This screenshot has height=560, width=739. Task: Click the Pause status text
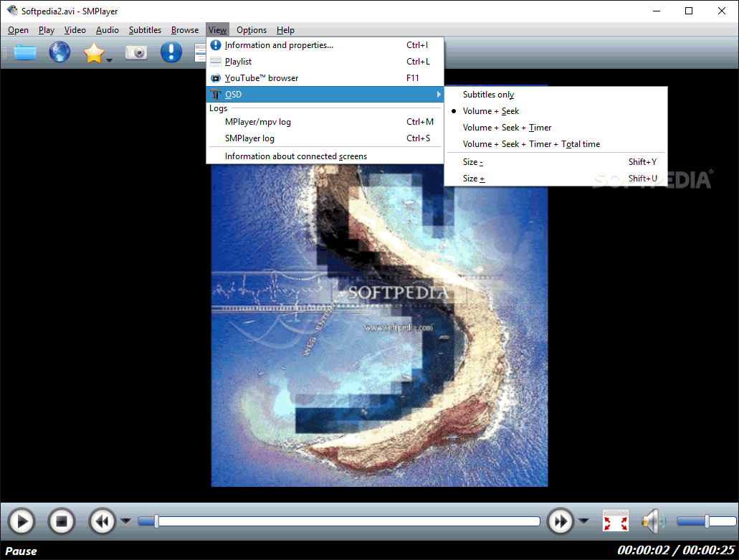click(22, 551)
